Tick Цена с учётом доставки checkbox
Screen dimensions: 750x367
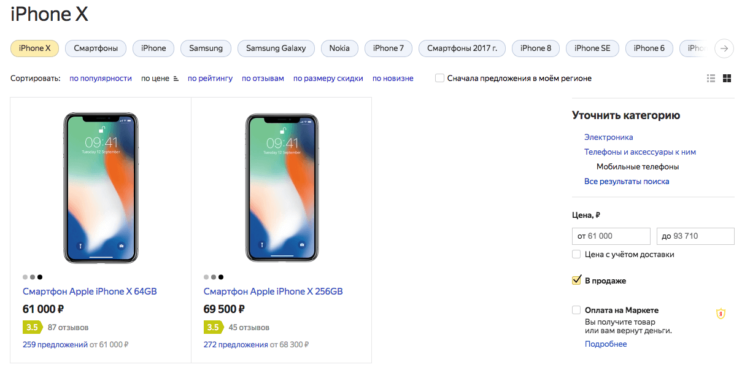576,254
